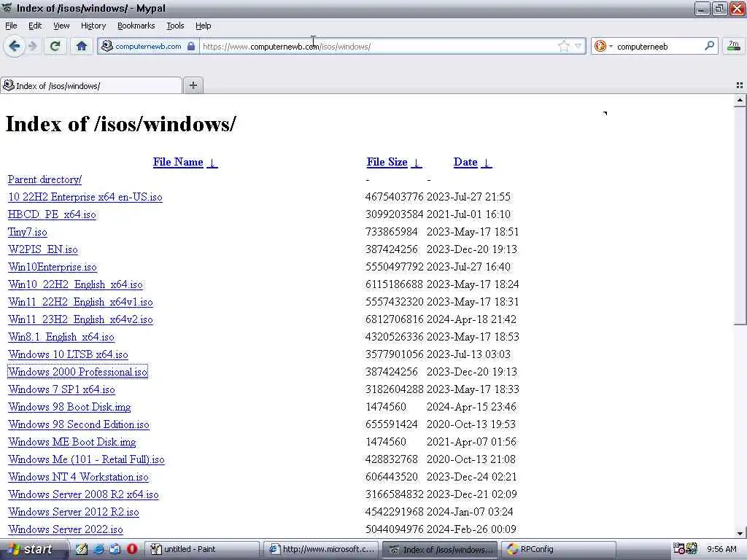Click the vertical scrollbar thumb

pyautogui.click(x=740, y=216)
